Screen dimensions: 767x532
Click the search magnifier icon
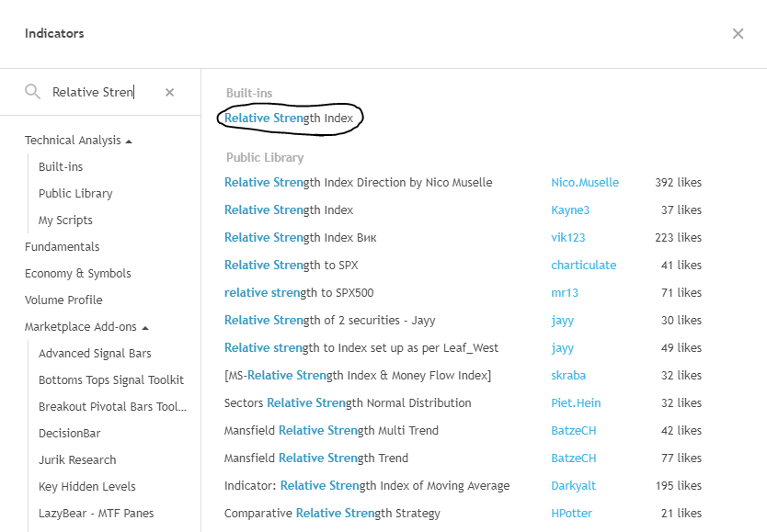point(33,92)
